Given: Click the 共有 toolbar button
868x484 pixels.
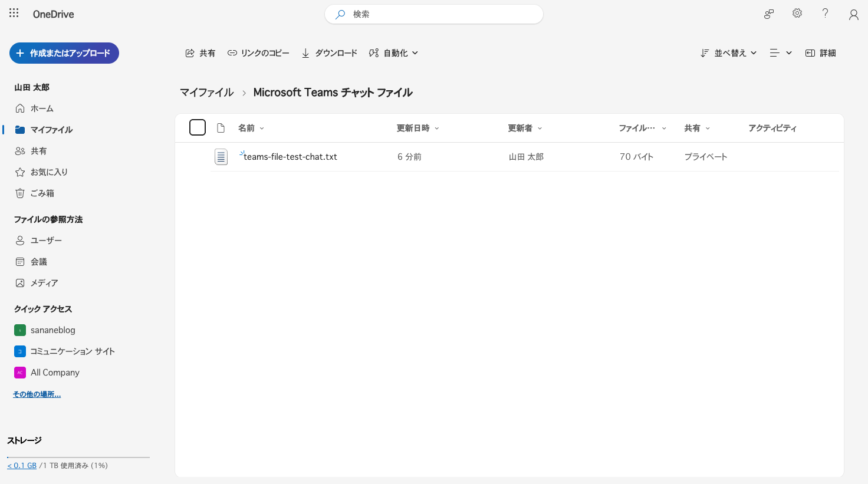Looking at the screenshot, I should tap(200, 53).
